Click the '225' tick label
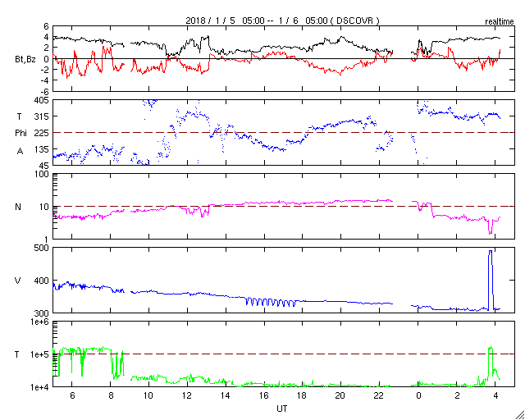This screenshot has width=525, height=420. tap(43, 133)
